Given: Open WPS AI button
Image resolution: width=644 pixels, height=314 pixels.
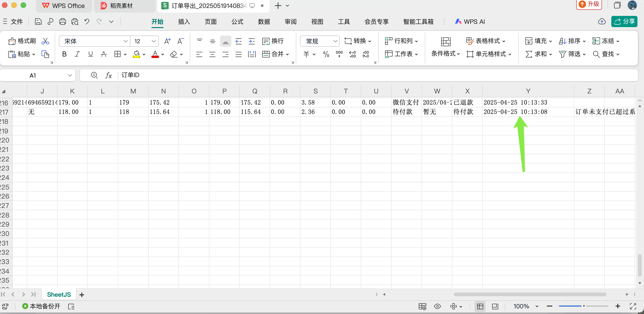Looking at the screenshot, I should tap(470, 22).
